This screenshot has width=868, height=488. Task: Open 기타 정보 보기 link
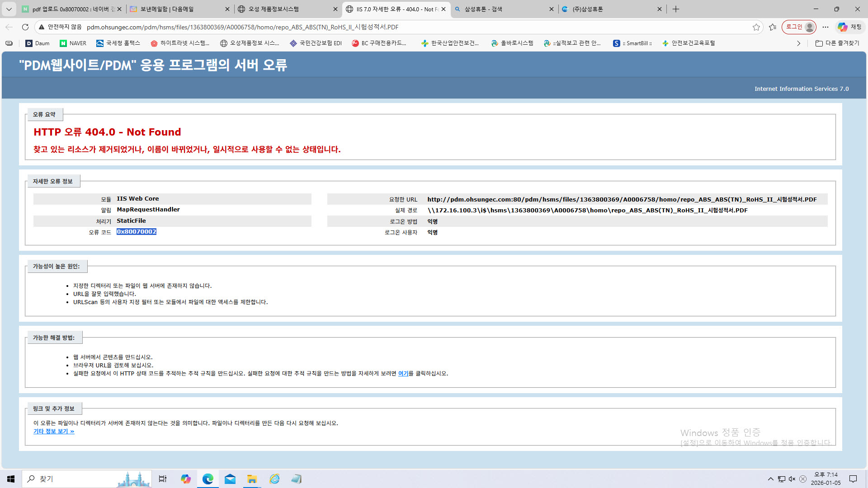click(53, 432)
